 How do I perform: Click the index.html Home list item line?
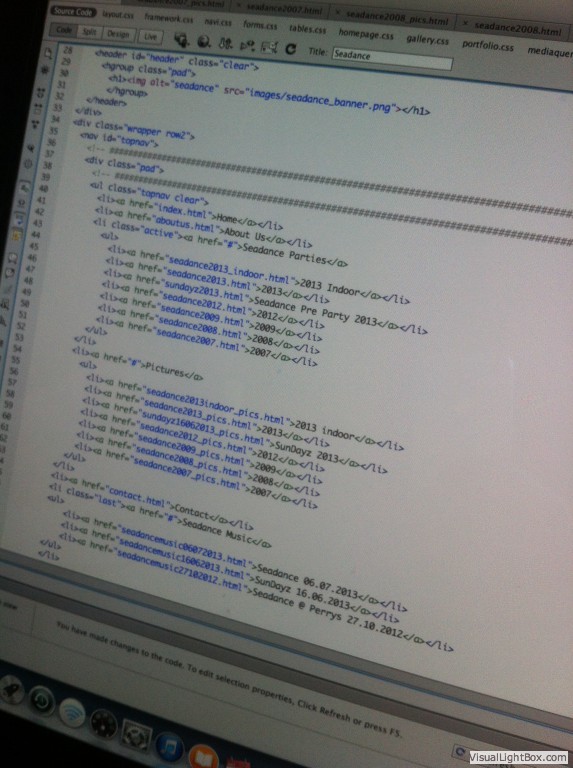click(190, 212)
